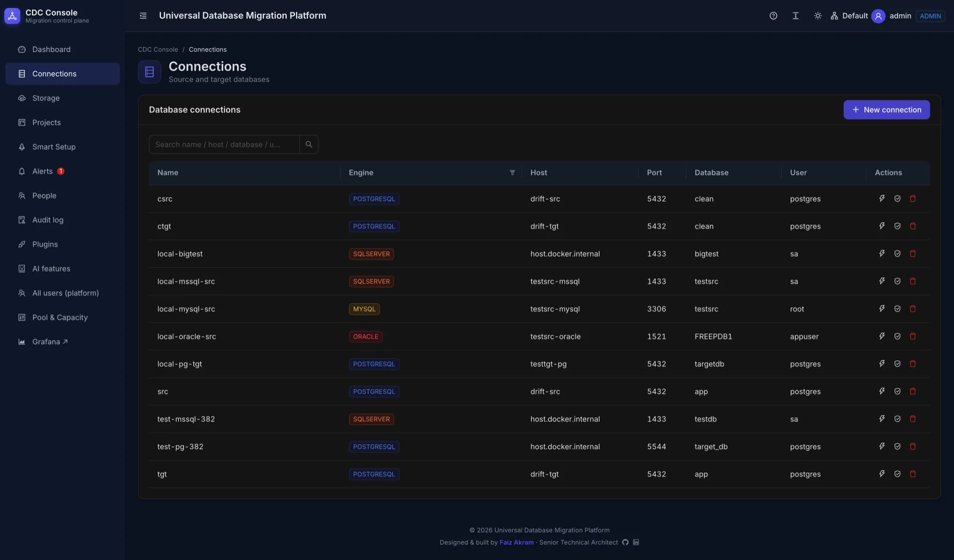Open Pool & Capacity page
The width and height of the screenshot is (954, 560).
[x=62, y=317]
